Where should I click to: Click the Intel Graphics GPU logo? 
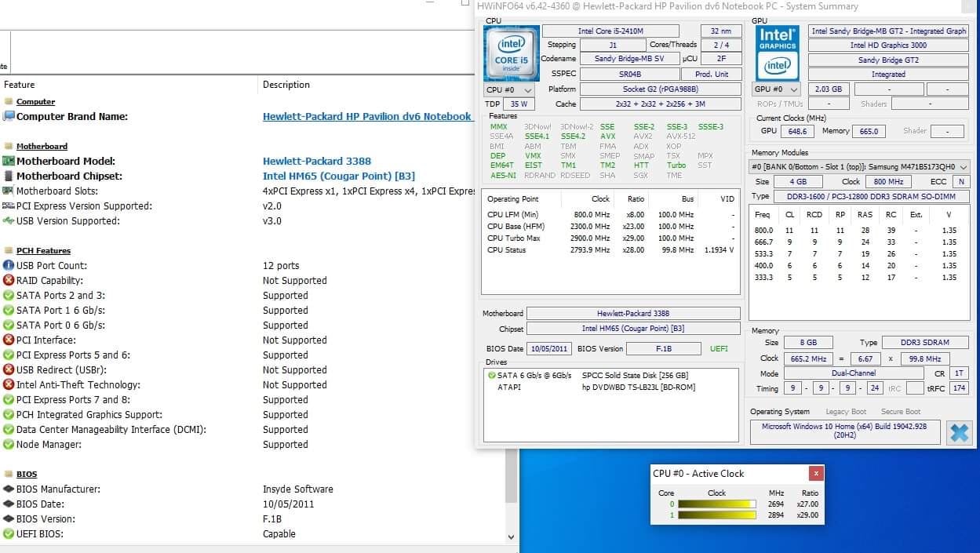[777, 53]
